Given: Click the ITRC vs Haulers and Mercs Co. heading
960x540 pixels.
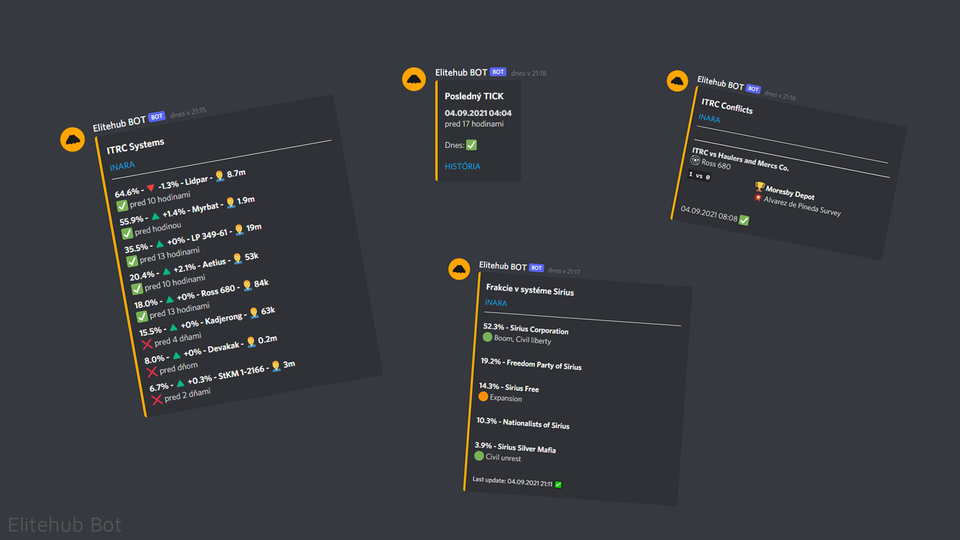Looking at the screenshot, I should (x=740, y=159).
